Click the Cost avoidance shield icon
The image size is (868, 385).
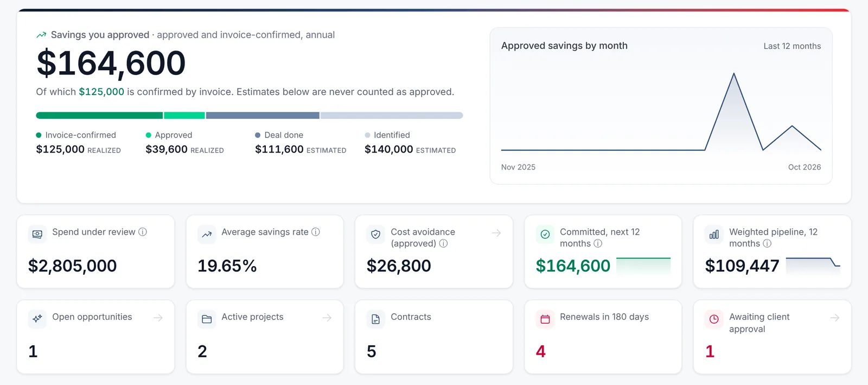click(x=375, y=234)
